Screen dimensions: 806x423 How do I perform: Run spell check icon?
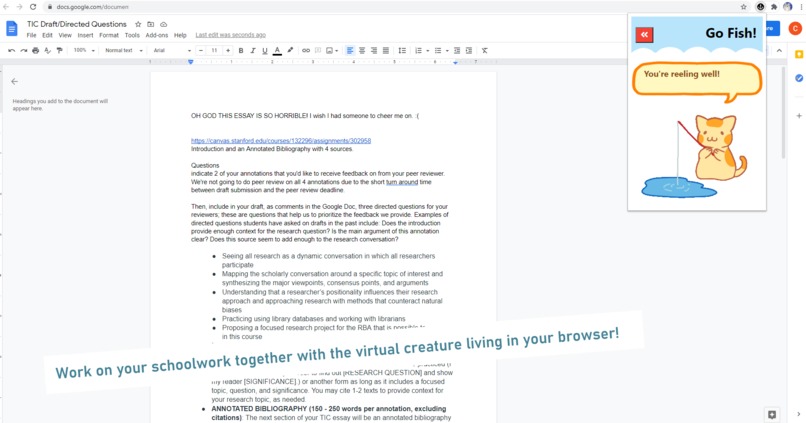pos(47,50)
